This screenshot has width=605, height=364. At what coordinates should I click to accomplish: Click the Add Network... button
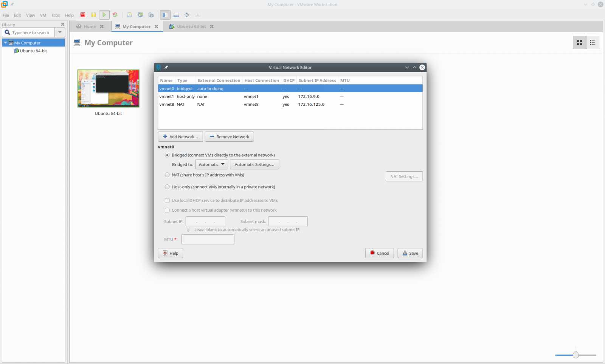click(180, 137)
